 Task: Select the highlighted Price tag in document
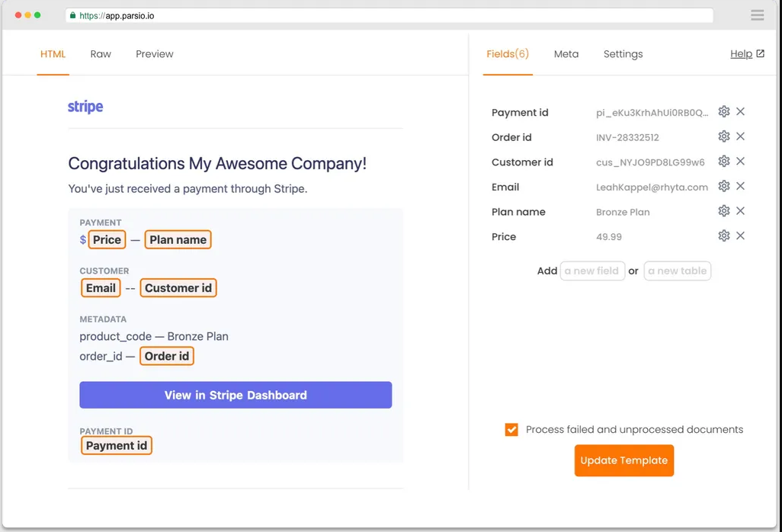pos(107,240)
